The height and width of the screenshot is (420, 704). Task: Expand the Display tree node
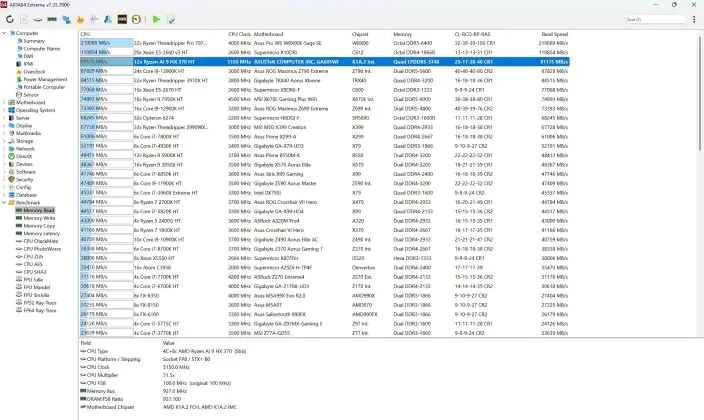pyautogui.click(x=4, y=126)
